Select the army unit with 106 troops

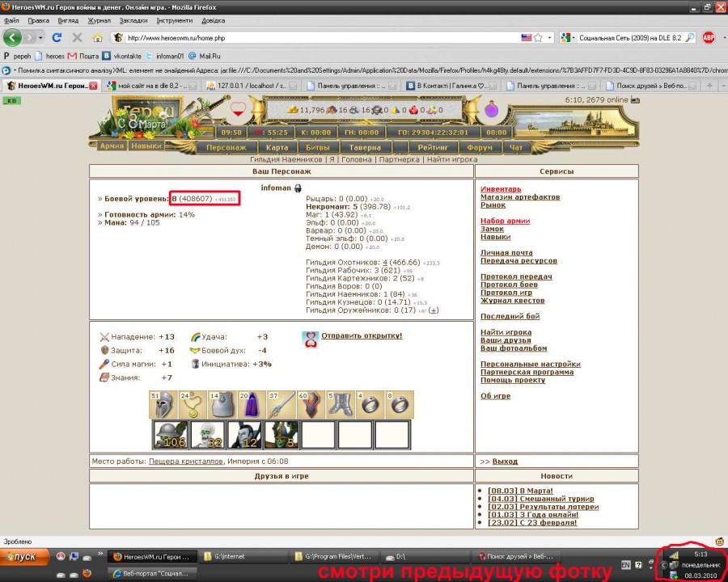coord(171,435)
